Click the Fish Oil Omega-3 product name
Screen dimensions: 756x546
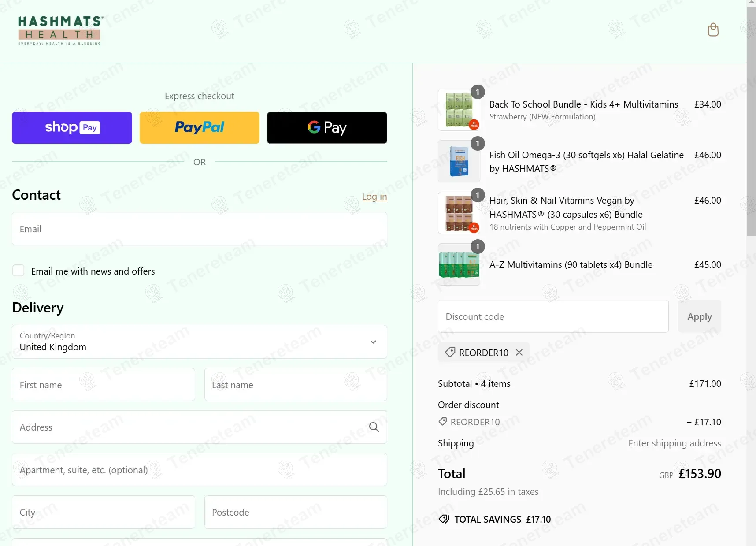coord(586,162)
